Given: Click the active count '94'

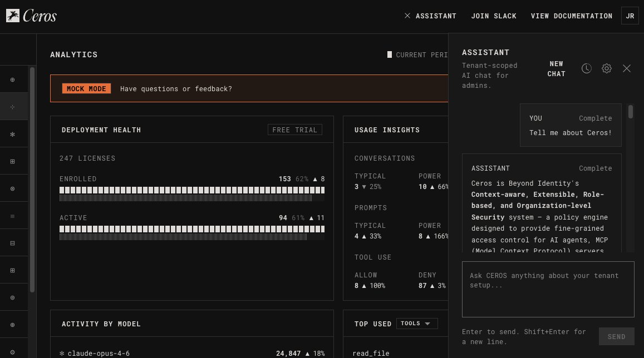Looking at the screenshot, I should [x=283, y=218].
